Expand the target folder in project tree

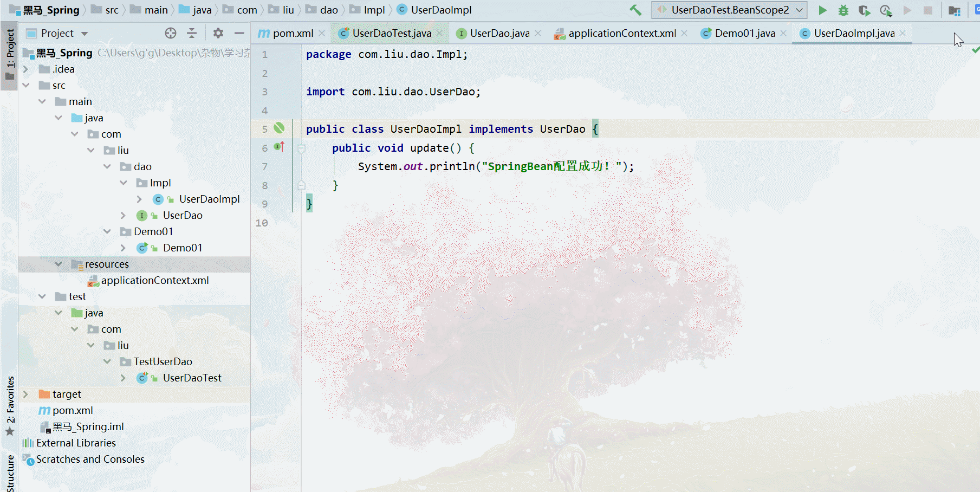click(x=25, y=394)
